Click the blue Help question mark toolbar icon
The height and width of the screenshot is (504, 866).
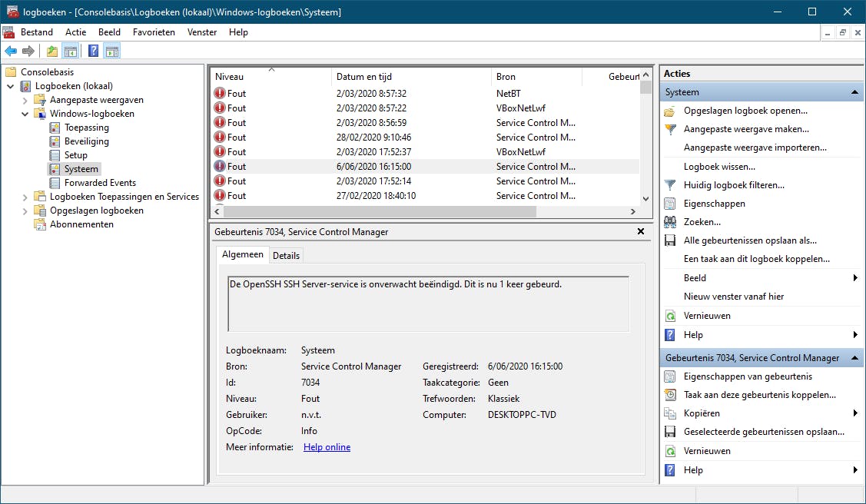click(x=93, y=51)
